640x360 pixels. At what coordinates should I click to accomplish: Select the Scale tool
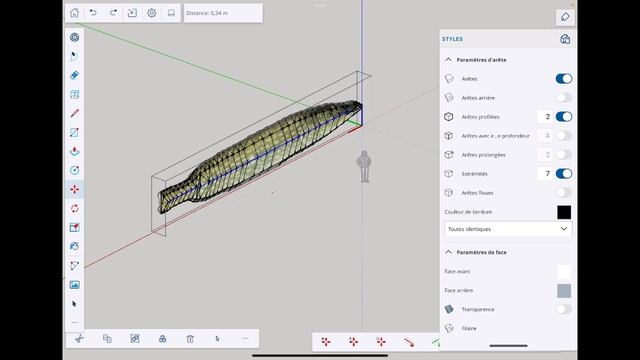(x=74, y=227)
